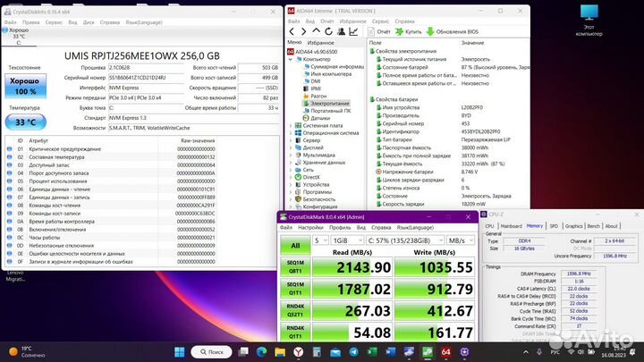Viewport: 644px width, 362px height.
Task: Select Электропитание in AIDA64 tree
Action: pos(326,104)
